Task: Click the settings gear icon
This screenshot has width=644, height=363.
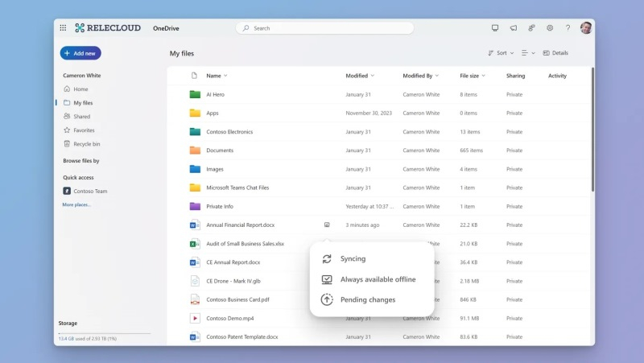Action: [x=550, y=28]
